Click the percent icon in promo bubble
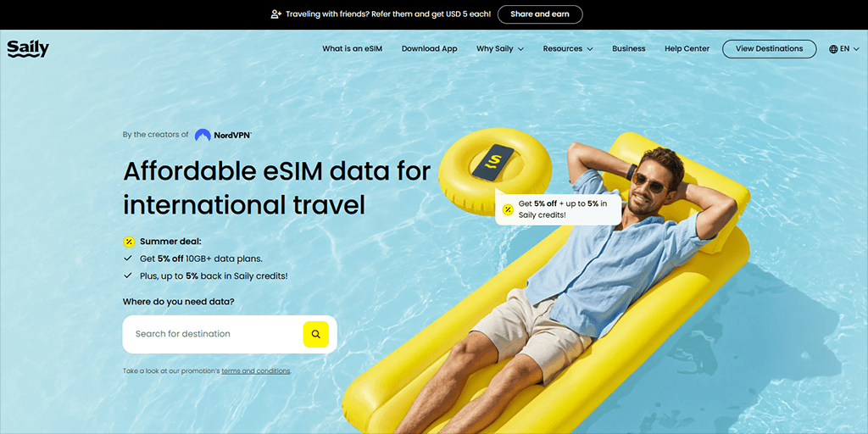Image resolution: width=868 pixels, height=434 pixels. pos(508,209)
